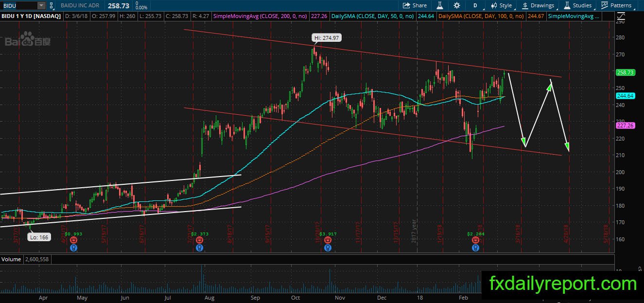Click the blue lightbulb icon below $0.993
Screen dimensions: 644x303
pyautogui.click(x=73, y=248)
